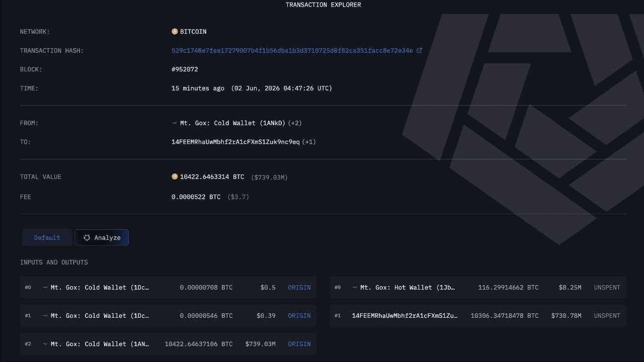The width and height of the screenshot is (644, 362).
Task: Click UNSPENT status on output #0
Action: click(607, 288)
